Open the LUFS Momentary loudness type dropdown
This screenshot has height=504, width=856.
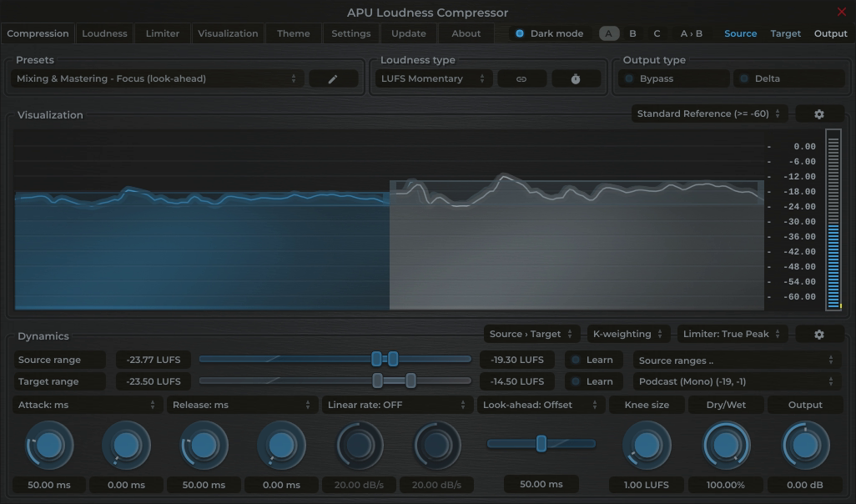coord(433,78)
